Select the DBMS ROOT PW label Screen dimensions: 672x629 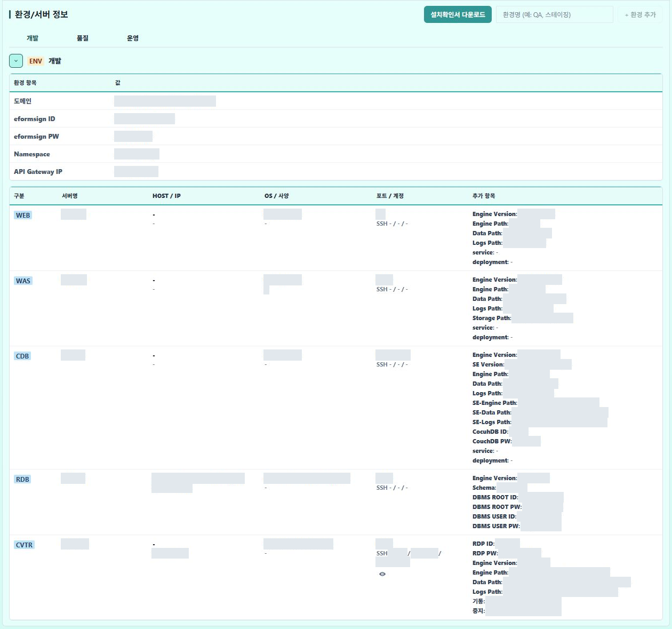(x=497, y=507)
